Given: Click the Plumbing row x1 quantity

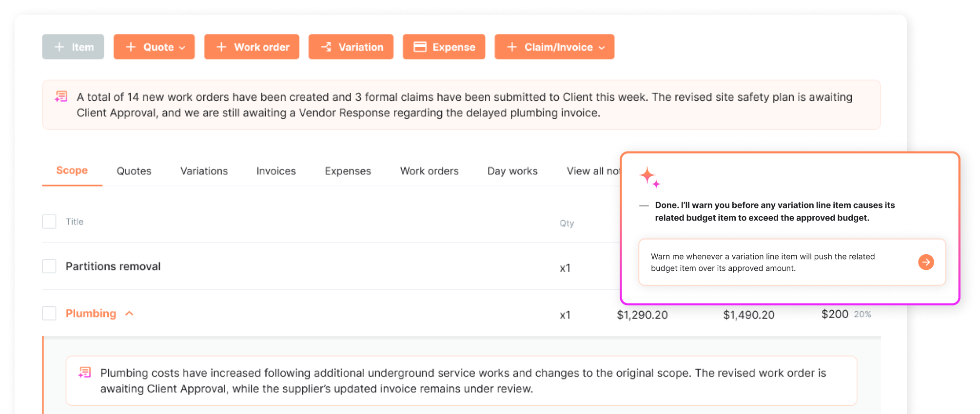Looking at the screenshot, I should tap(565, 315).
